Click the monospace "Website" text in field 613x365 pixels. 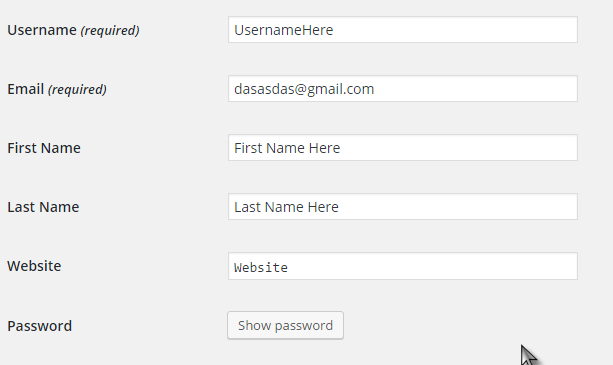(261, 268)
